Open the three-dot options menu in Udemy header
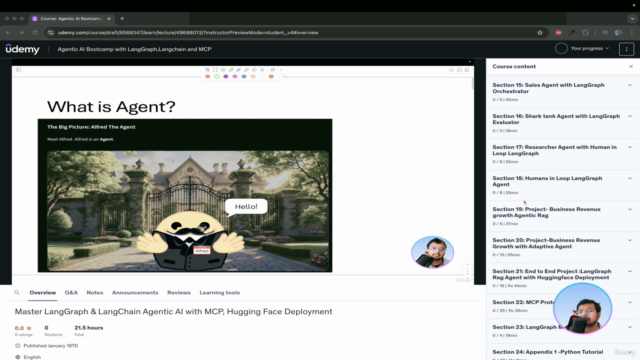This screenshot has height=360, width=640. pos(626,49)
